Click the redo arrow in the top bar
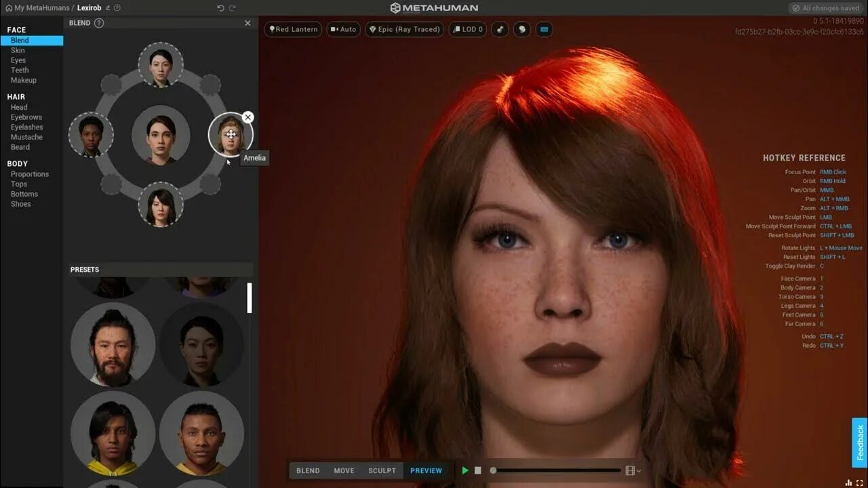The image size is (868, 488). (233, 8)
